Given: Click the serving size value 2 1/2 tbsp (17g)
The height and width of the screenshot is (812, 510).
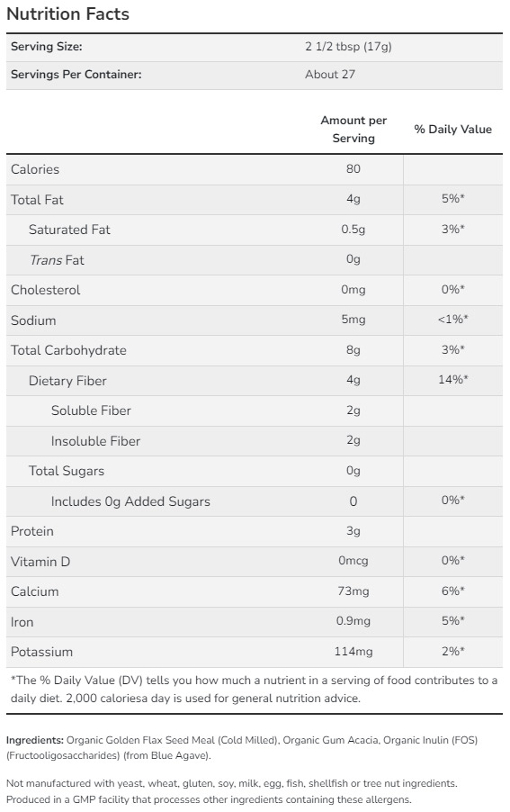Looking at the screenshot, I should pos(348,47).
